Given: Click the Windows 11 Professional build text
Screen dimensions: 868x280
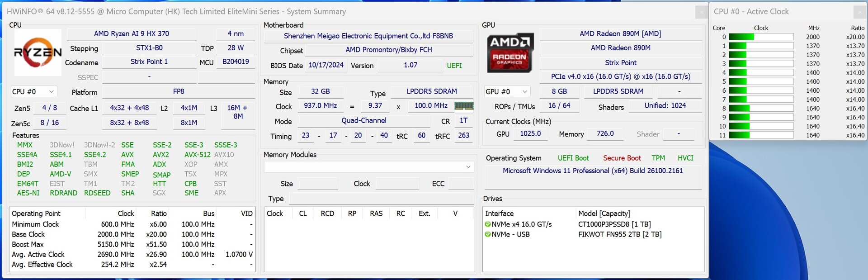Looking at the screenshot, I should [593, 171].
